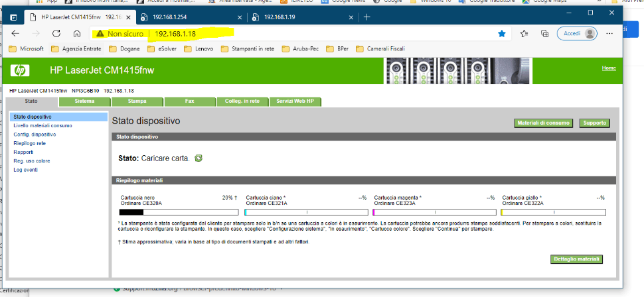
Task: Open the Stampanti in rete bookmarks folder
Action: [x=248, y=49]
